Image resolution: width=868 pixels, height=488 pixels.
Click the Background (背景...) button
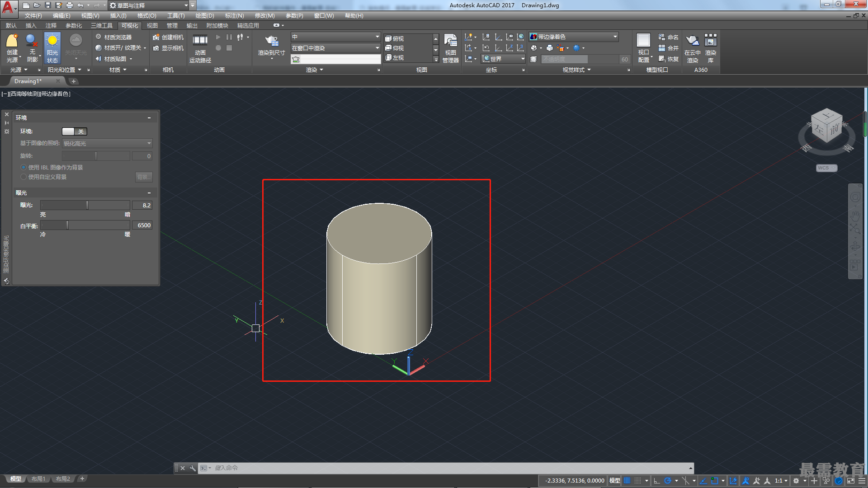(x=144, y=177)
